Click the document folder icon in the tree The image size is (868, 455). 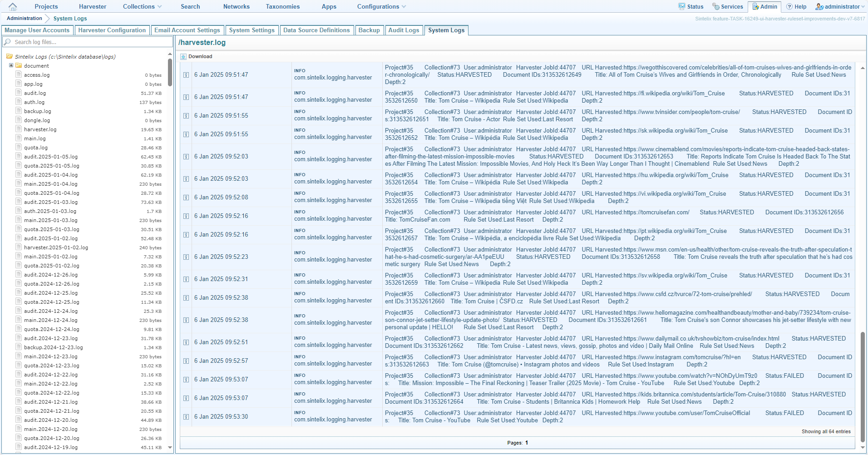tap(19, 66)
